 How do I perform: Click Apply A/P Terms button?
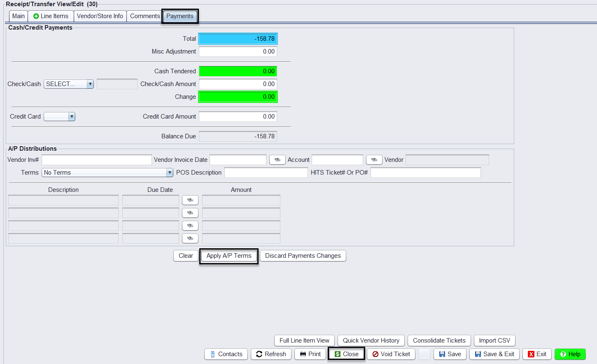[x=229, y=256]
